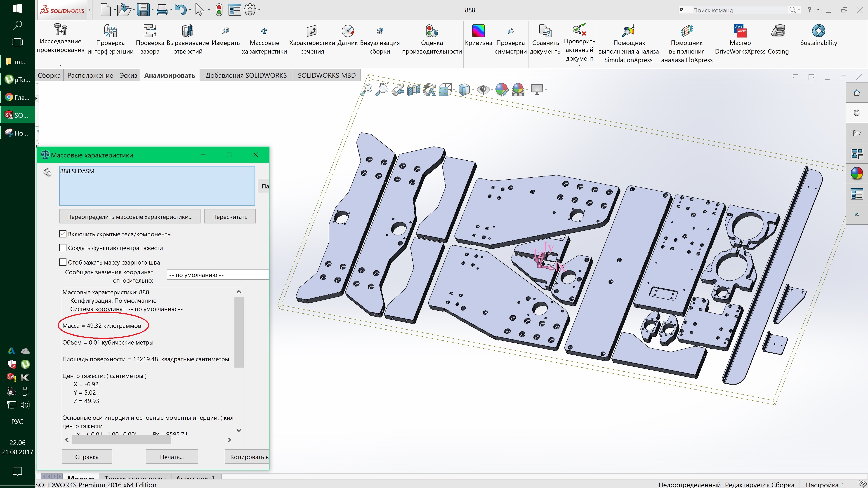Uncheck 'Включить скрытые тела/компоненты' checkbox
Image resolution: width=868 pixels, height=488 pixels.
[x=63, y=234]
